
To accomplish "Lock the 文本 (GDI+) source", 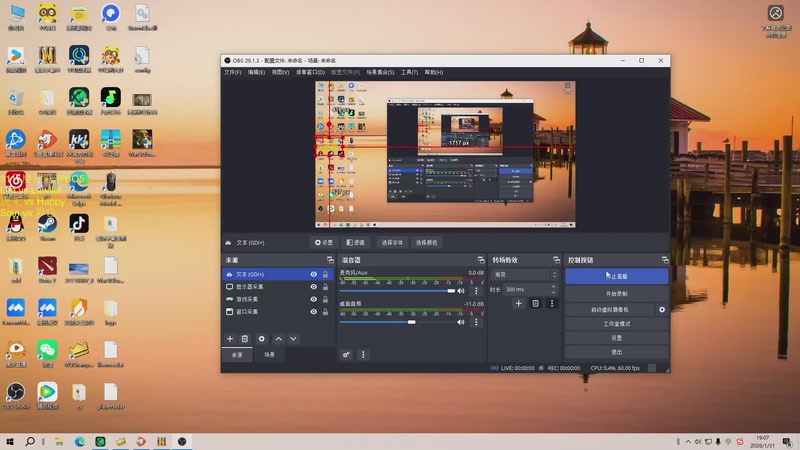I will pyautogui.click(x=326, y=274).
